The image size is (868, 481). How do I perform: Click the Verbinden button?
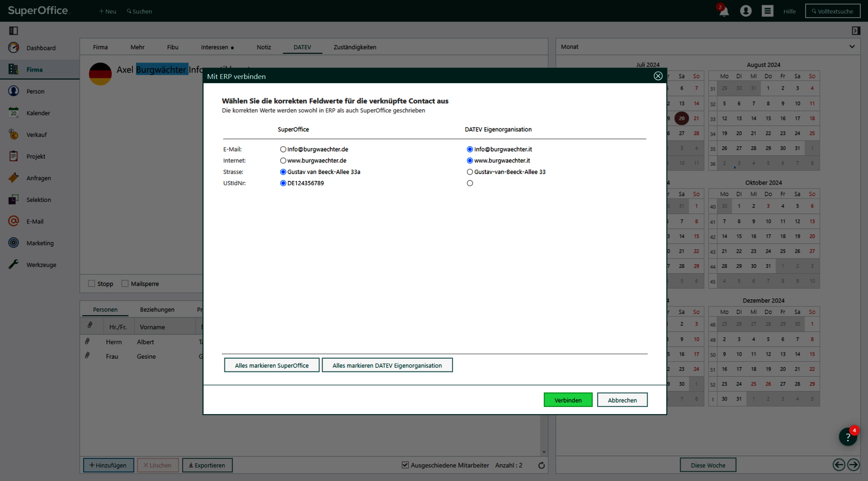[568, 400]
